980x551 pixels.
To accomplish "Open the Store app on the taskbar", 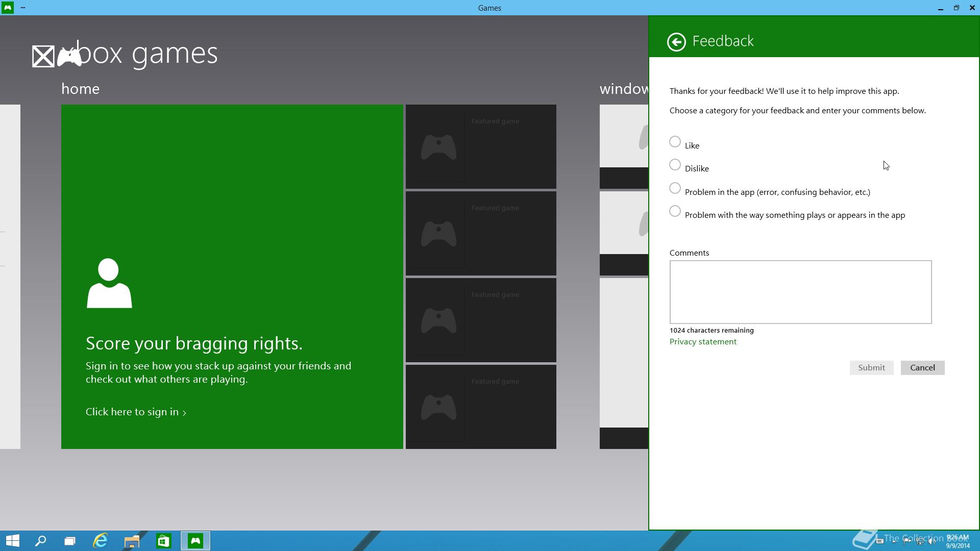I will pos(163,541).
